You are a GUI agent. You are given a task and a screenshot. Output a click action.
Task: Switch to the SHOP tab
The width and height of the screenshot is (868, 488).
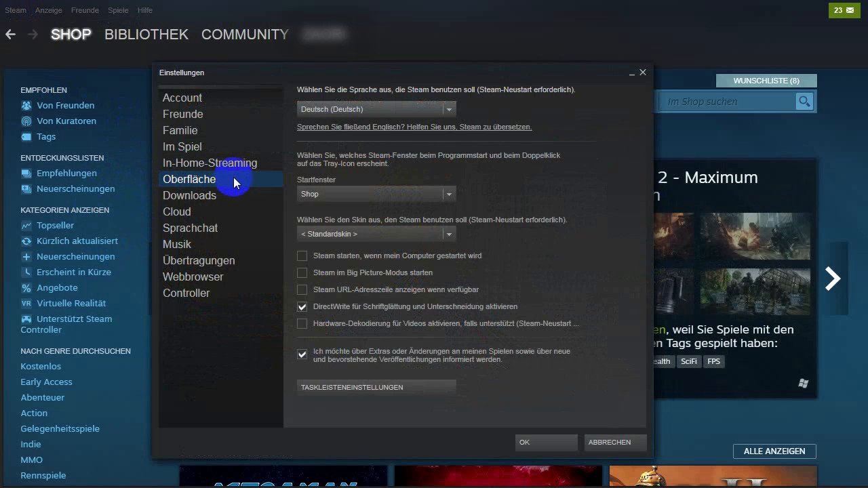[71, 35]
